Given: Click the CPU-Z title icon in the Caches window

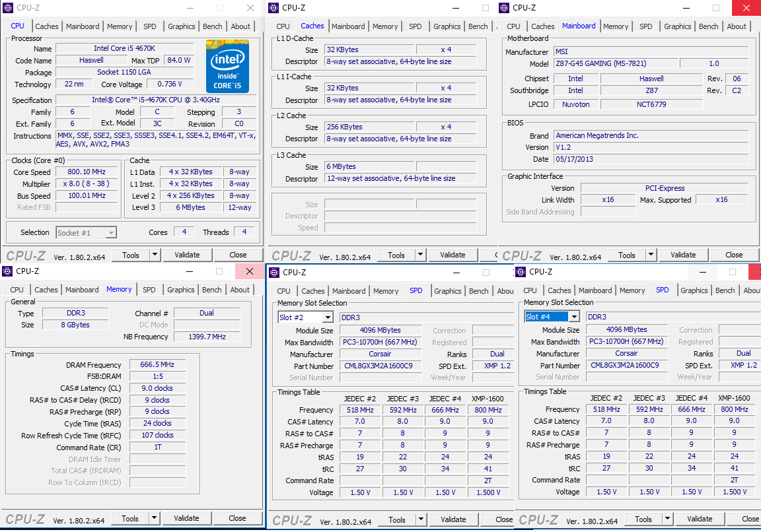Looking at the screenshot, I should (273, 8).
